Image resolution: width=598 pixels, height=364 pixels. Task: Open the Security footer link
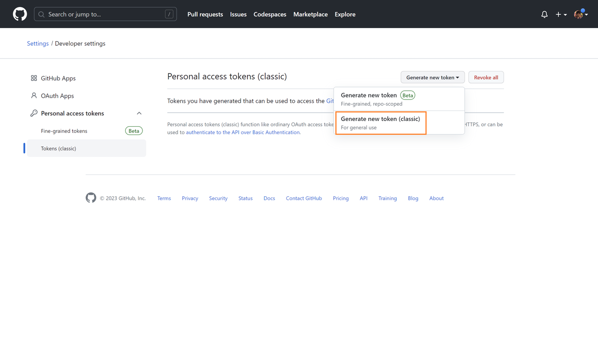[218, 198]
